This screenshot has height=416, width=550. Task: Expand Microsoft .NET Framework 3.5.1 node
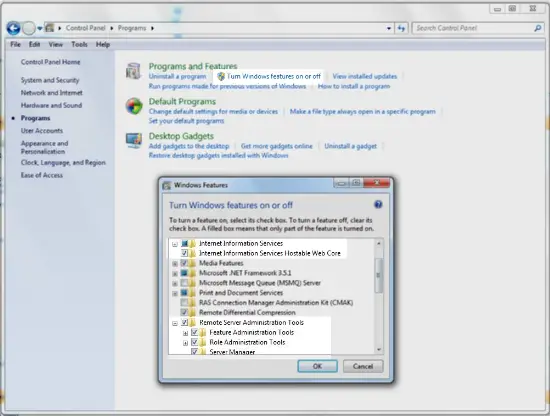[x=175, y=273]
